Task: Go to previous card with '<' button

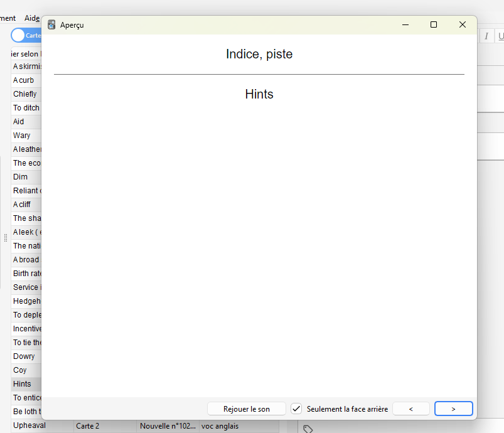Action: point(411,409)
